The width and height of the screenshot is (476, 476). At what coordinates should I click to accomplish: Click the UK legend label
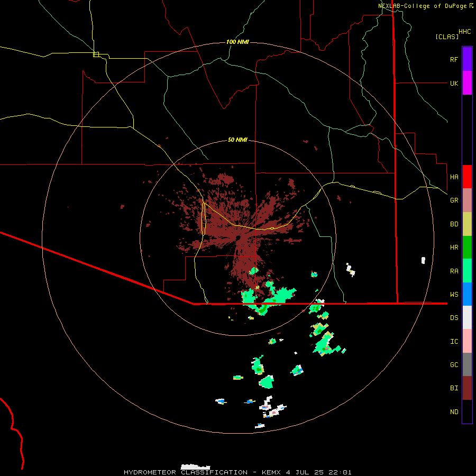454,83
